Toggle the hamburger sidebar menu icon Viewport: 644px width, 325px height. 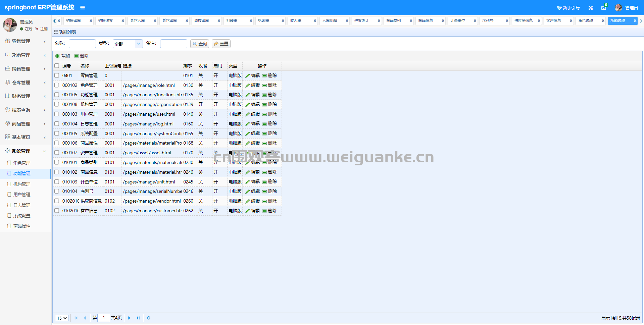coord(83,7)
